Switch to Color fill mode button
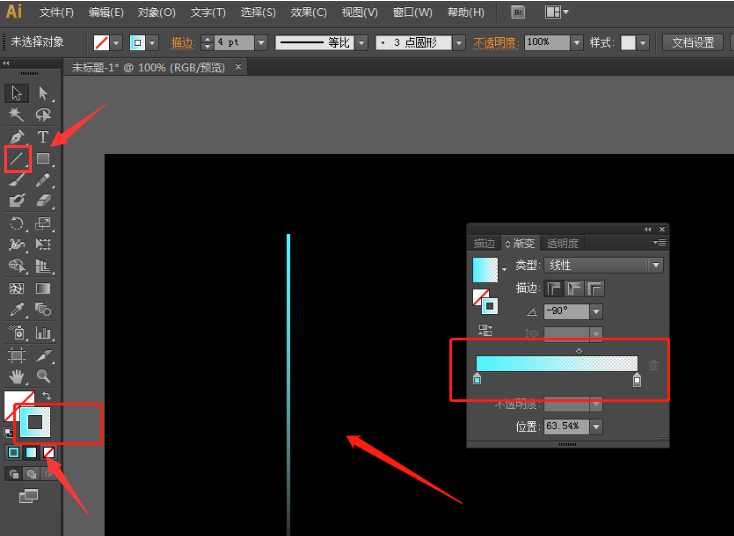Viewport: 734px width, 536px height. tap(14, 452)
